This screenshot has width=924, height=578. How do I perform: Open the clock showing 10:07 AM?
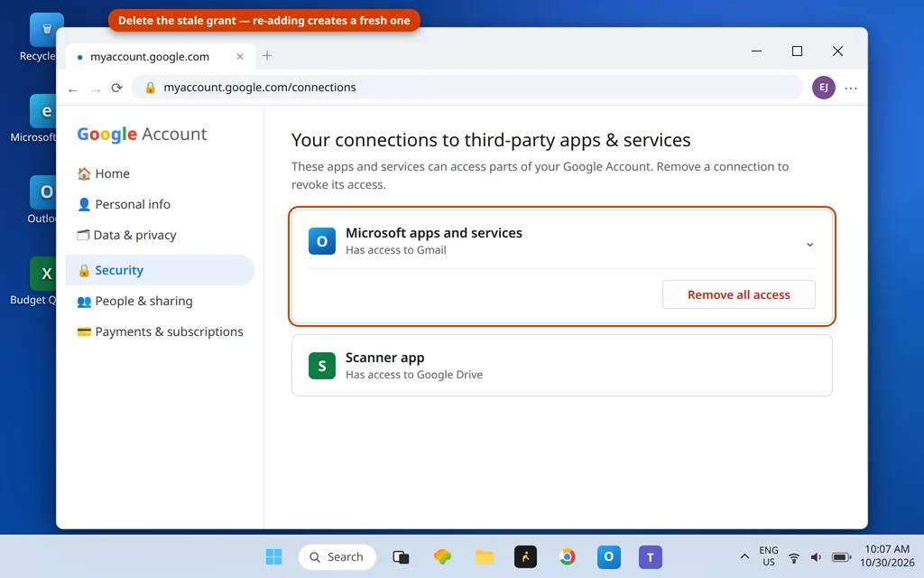pos(887,556)
